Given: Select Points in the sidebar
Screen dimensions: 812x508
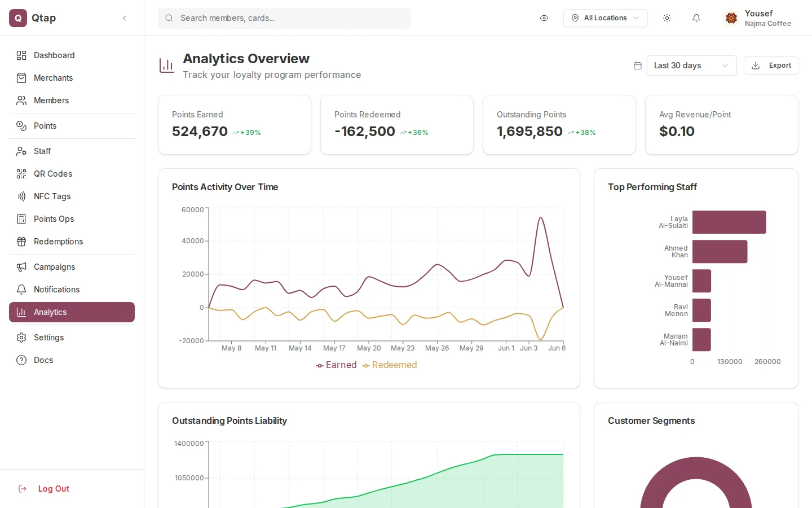Looking at the screenshot, I should [x=72, y=126].
